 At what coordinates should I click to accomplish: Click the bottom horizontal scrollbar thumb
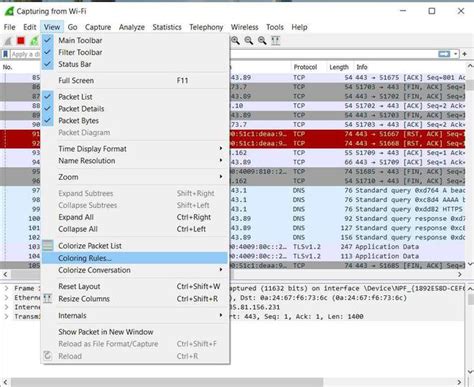167,382
